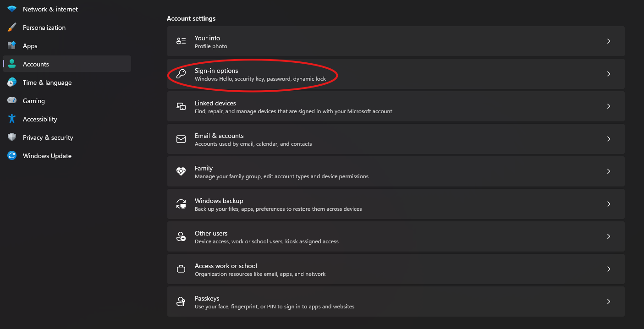Click the heart icon next to Family
Viewport: 644px width, 329px height.
tap(181, 171)
